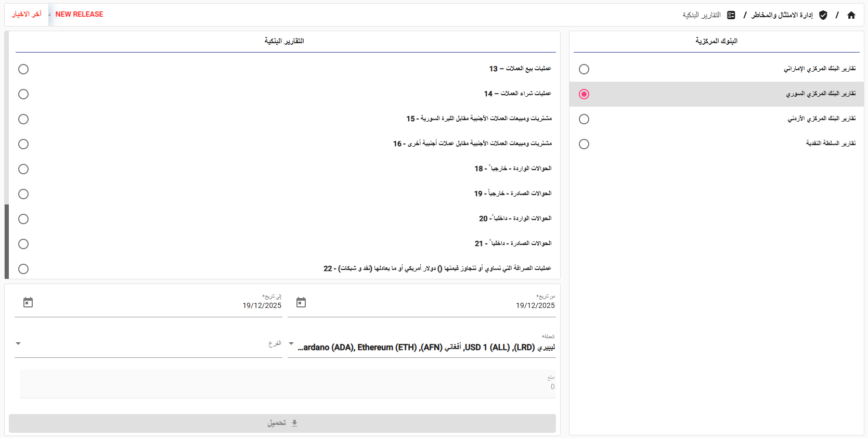Click the 'آخر الأخبار' latest news label
Viewport: 868px width, 438px height.
[x=27, y=14]
